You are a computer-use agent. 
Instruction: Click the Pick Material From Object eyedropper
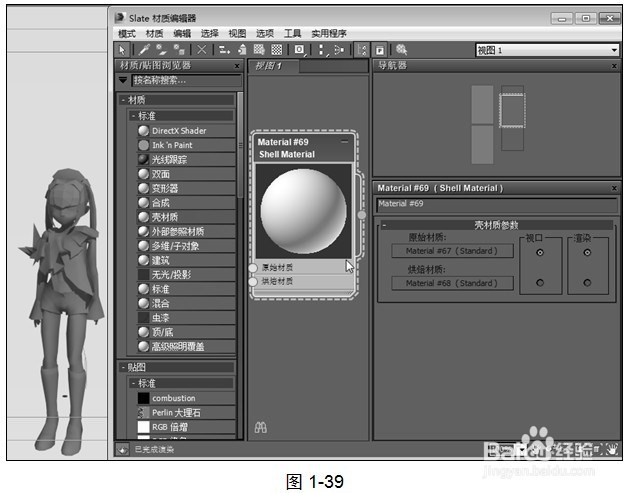coord(144,50)
